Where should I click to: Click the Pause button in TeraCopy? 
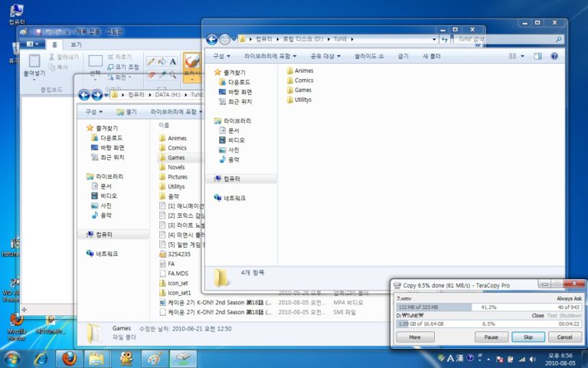[492, 337]
